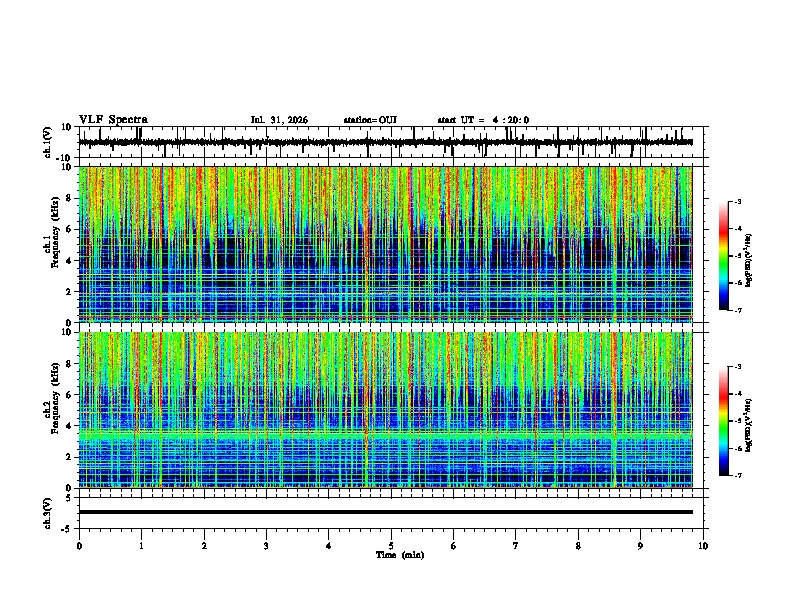Click the green 3.5 kHz band in ch.2 spectrogram
The height and width of the screenshot is (612, 792).
pos(385,435)
